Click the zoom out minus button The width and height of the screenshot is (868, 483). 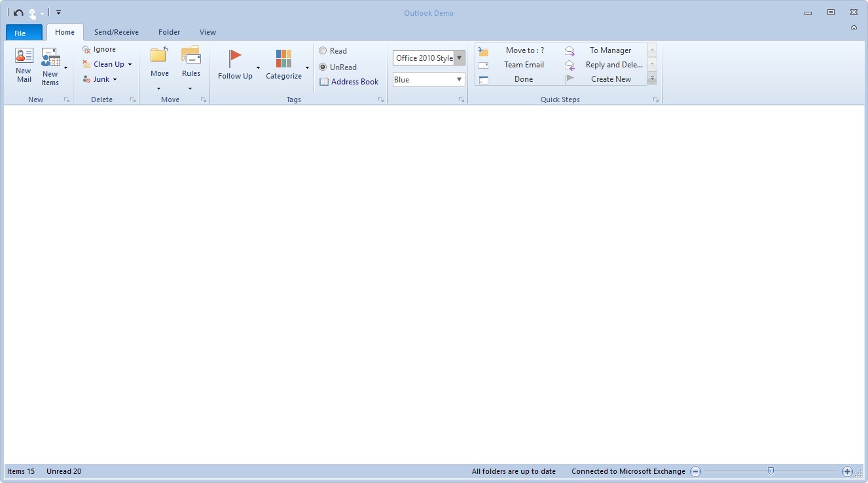click(x=696, y=471)
